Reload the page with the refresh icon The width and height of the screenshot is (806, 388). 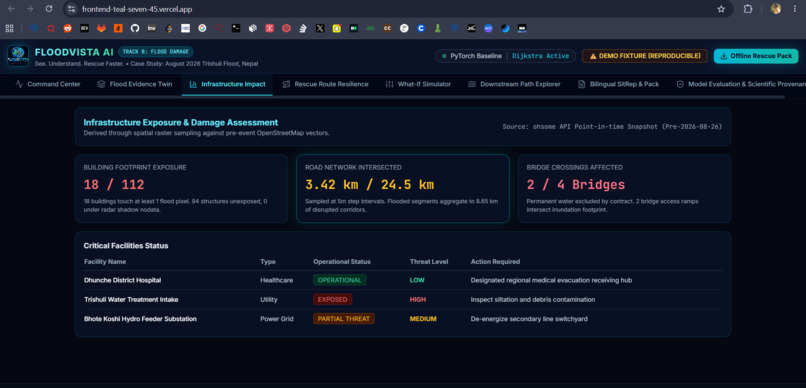pyautogui.click(x=49, y=9)
